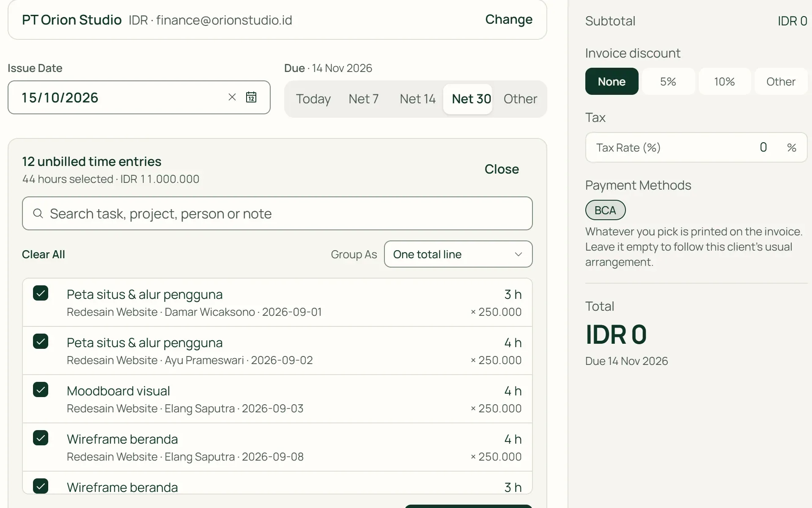The height and width of the screenshot is (508, 812).
Task: Choose Other due date option
Action: point(520,99)
